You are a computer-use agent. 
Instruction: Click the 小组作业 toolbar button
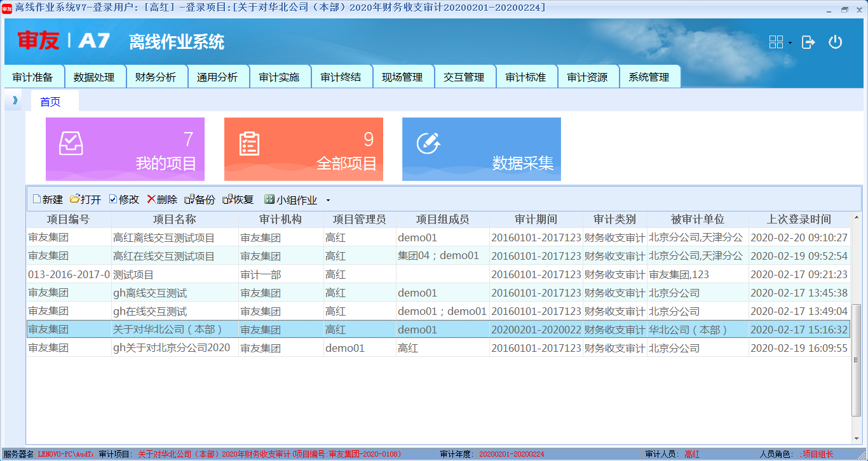[x=291, y=199]
